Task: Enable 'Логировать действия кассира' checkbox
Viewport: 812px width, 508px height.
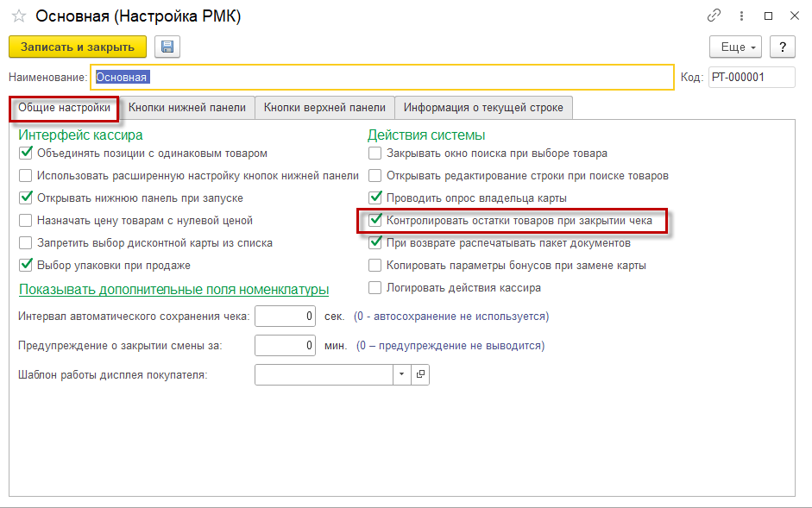Action: pos(375,288)
